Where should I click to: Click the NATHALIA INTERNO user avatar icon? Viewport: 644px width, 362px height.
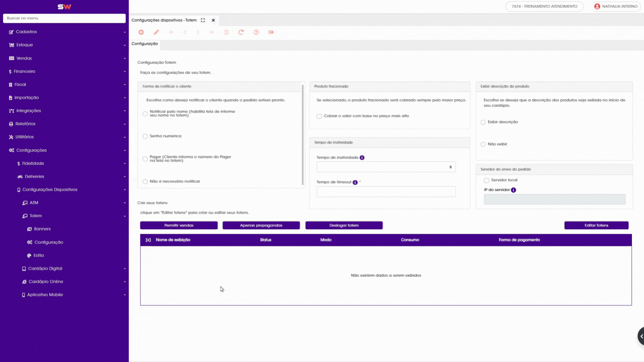597,6
